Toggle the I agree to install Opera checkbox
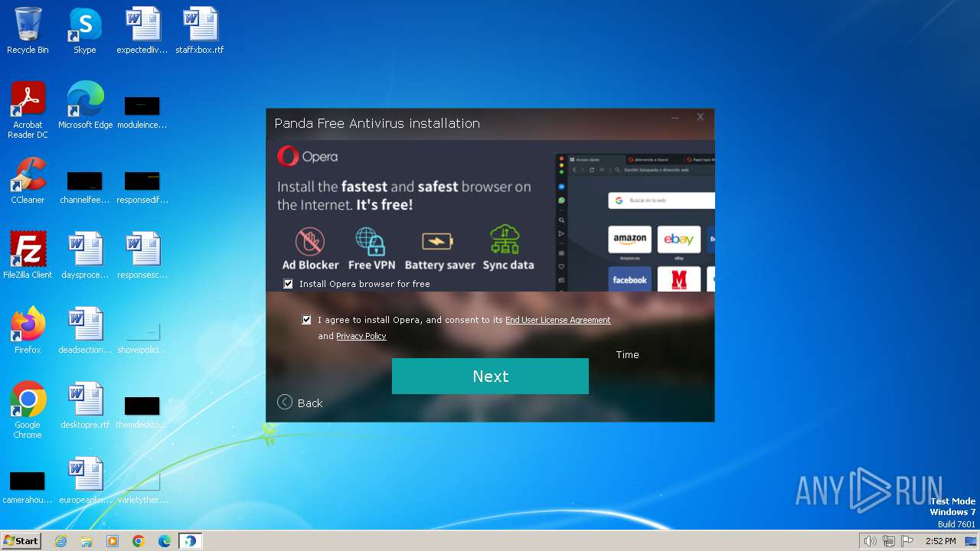The width and height of the screenshot is (980, 551). 307,320
